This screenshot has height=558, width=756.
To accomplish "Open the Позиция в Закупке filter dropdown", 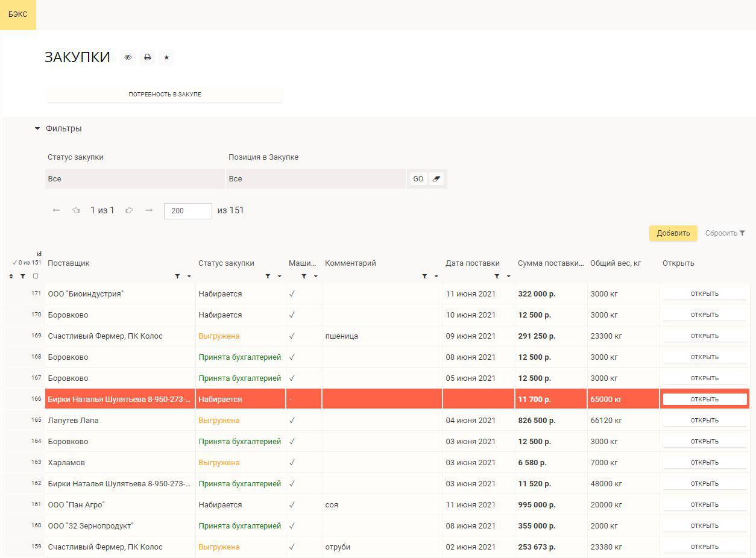I will pos(316,179).
